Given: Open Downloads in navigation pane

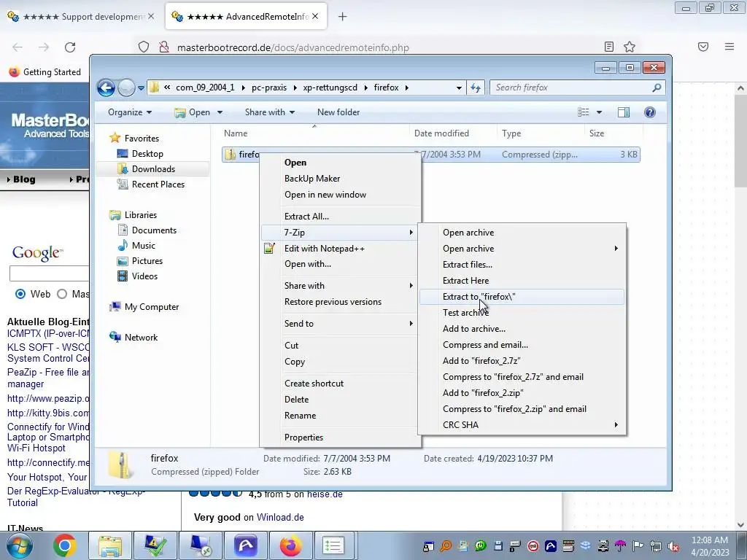Looking at the screenshot, I should pyautogui.click(x=153, y=169).
